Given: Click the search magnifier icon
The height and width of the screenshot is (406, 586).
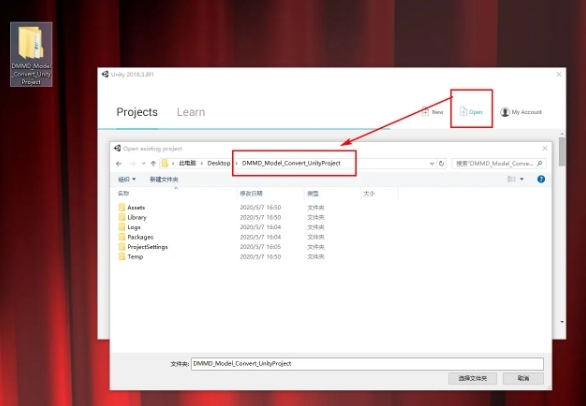Looking at the screenshot, I should click(539, 163).
